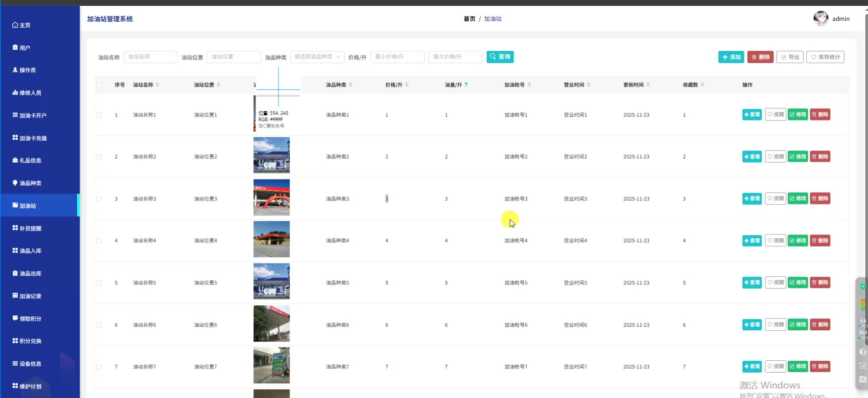Click the admin avatar picture
Screen dimensions: 868x398
820,19
